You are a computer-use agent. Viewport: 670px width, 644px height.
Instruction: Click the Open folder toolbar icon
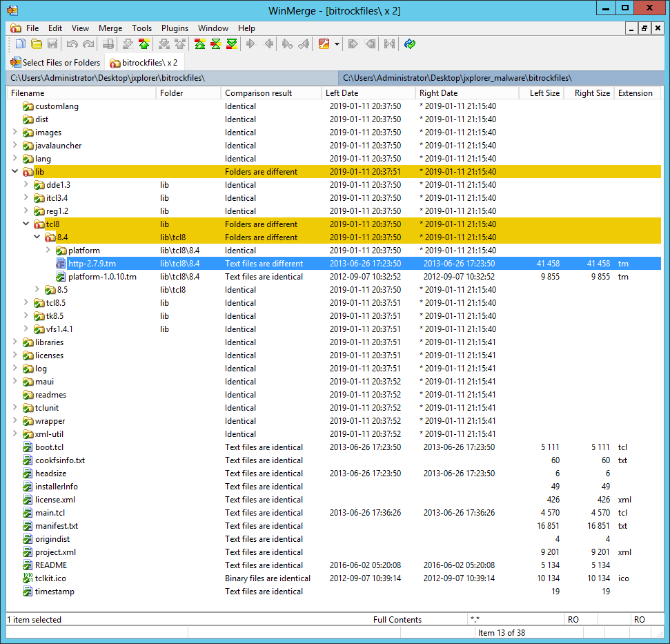click(x=36, y=44)
